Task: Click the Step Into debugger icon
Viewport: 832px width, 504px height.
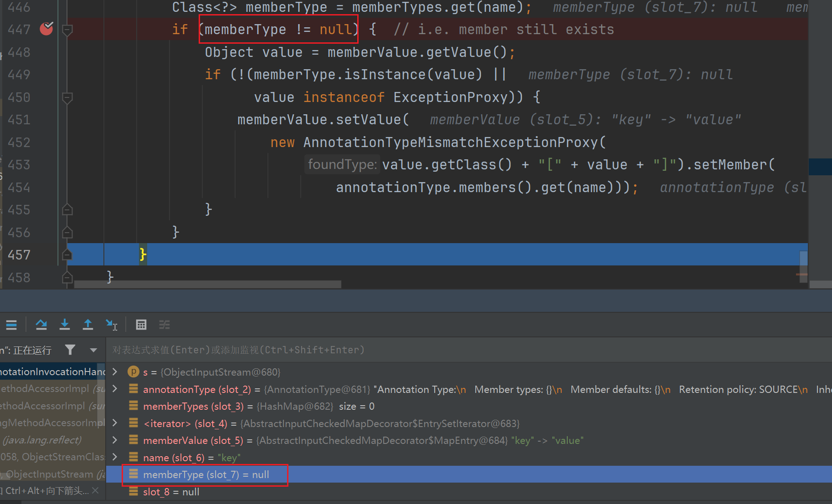Action: point(65,325)
